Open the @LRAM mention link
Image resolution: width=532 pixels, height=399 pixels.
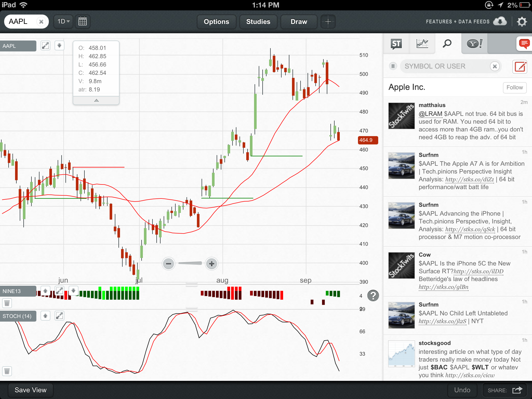click(x=430, y=114)
